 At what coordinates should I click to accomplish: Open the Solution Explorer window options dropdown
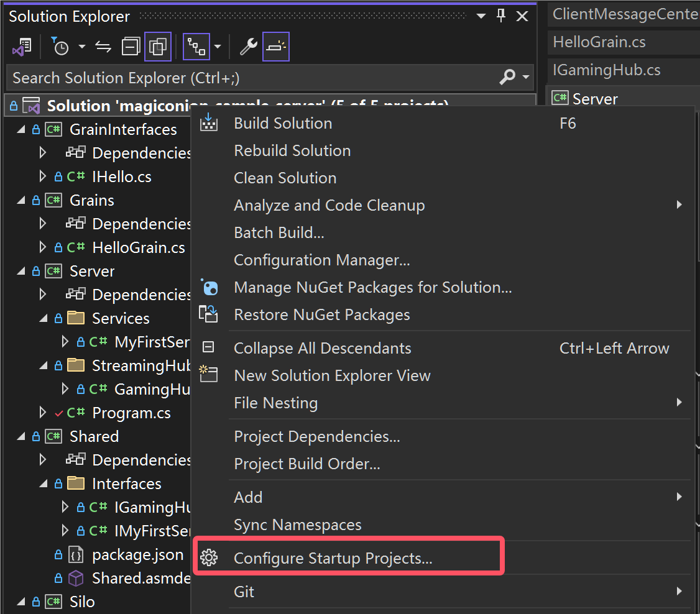tap(482, 17)
